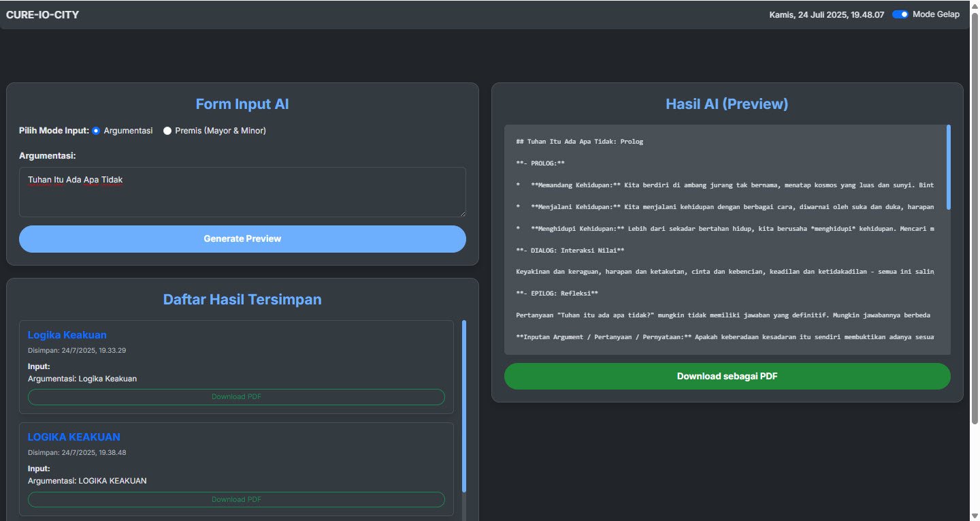980x521 pixels.
Task: Click the Generate Preview button
Action: (242, 239)
